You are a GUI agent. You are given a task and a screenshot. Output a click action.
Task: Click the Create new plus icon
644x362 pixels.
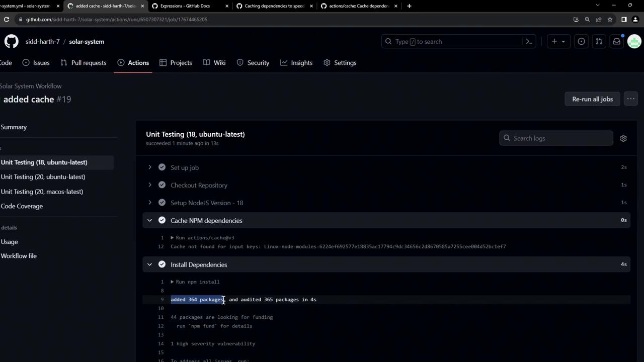coord(558,41)
